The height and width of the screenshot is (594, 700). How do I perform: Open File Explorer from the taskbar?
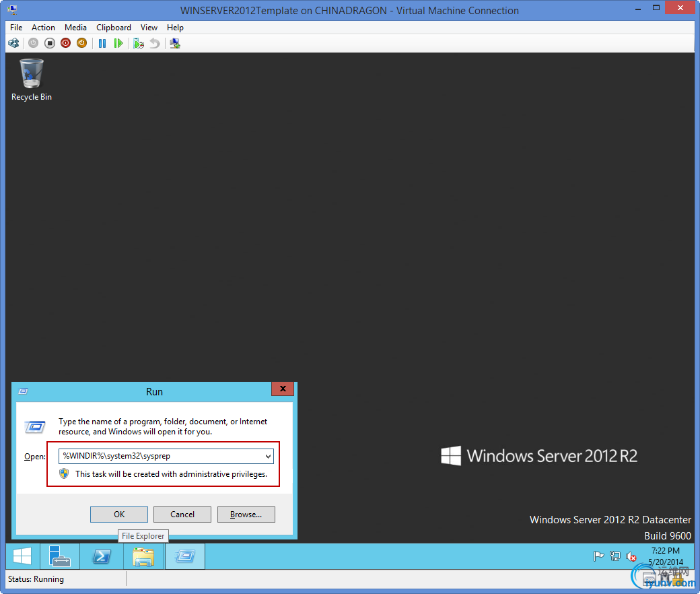coord(143,556)
